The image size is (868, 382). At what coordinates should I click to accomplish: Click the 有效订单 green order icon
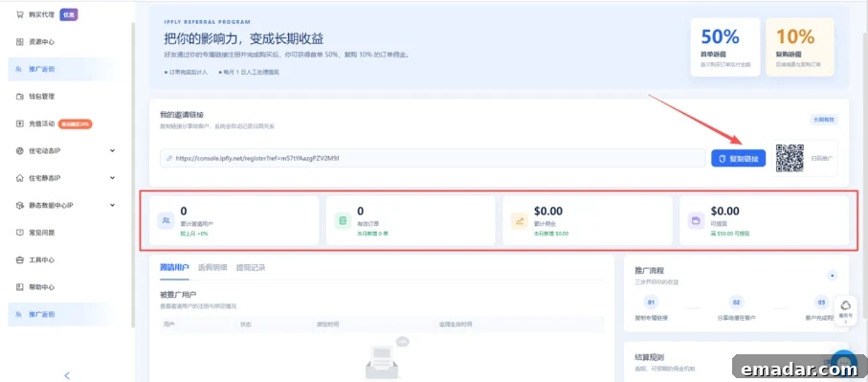343,220
